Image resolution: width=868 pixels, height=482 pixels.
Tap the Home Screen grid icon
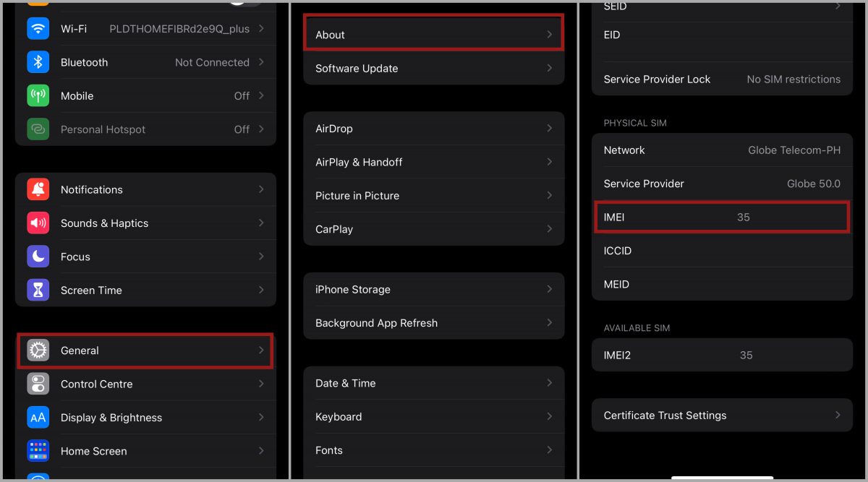(38, 451)
